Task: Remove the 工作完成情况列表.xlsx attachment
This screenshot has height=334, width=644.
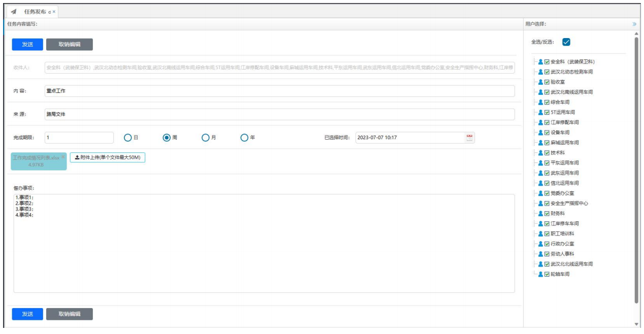Action: [63, 157]
